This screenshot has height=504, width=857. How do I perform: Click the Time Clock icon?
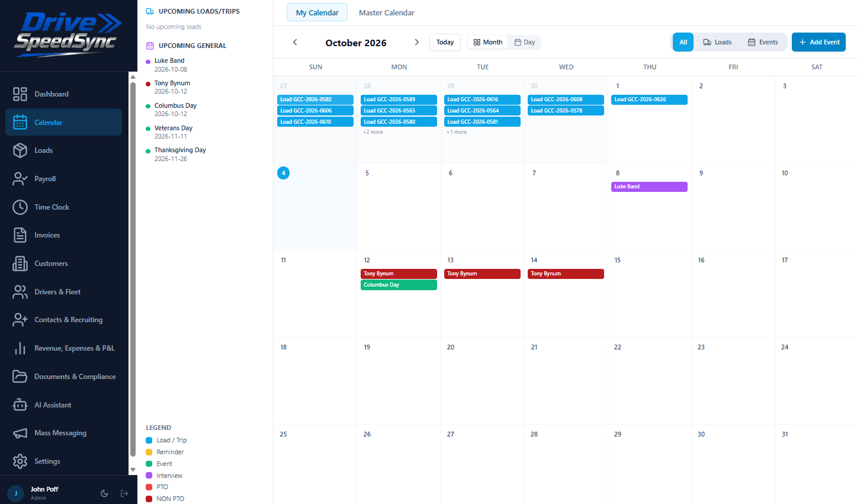tap(20, 207)
